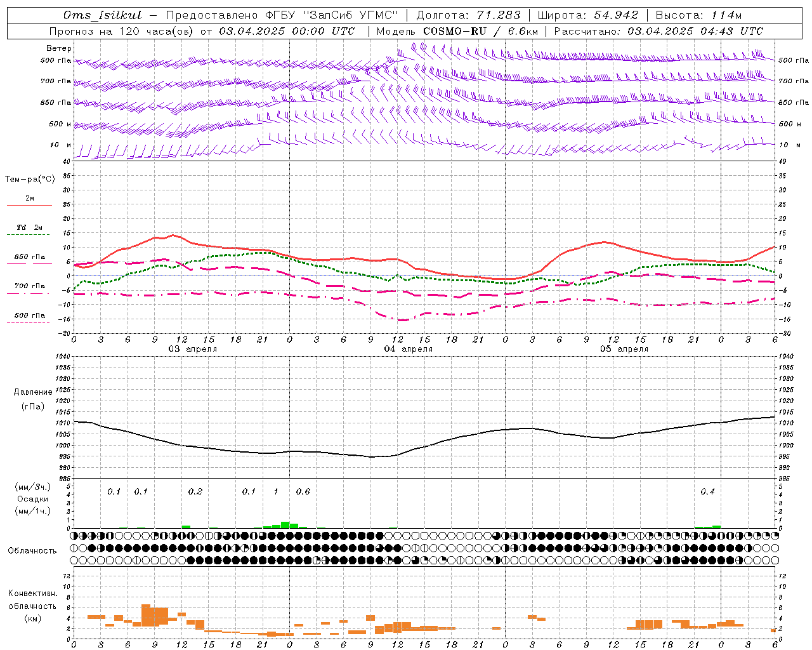Viewport: 812px width, 650px height.
Task: Click the tallest green precipitation bar
Action: coord(285,525)
